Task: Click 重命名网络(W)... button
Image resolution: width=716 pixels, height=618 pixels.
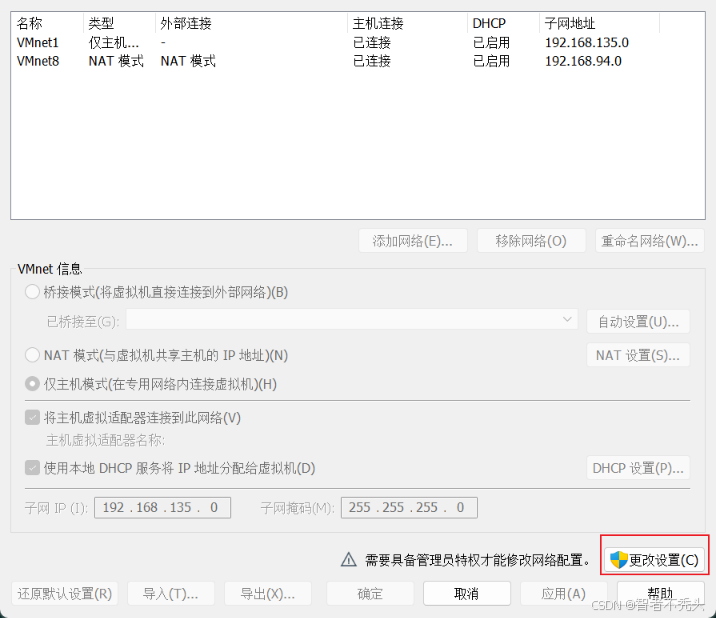Action: click(x=650, y=241)
